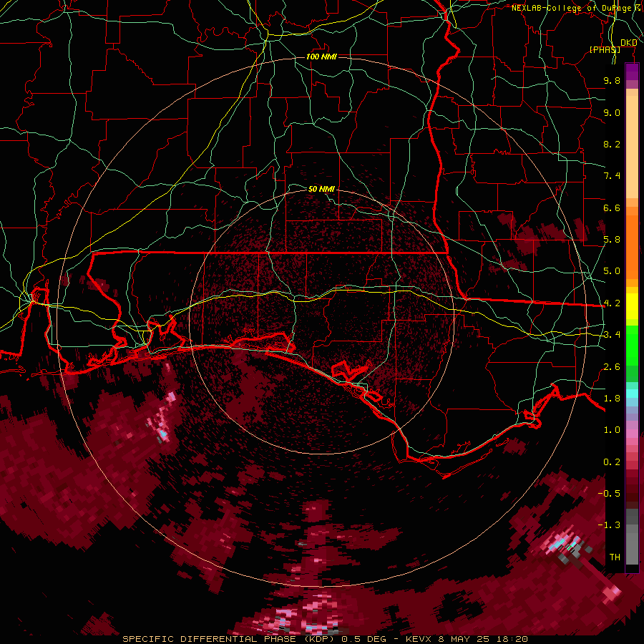Click the "8.2" color scale value

pyautogui.click(x=612, y=144)
